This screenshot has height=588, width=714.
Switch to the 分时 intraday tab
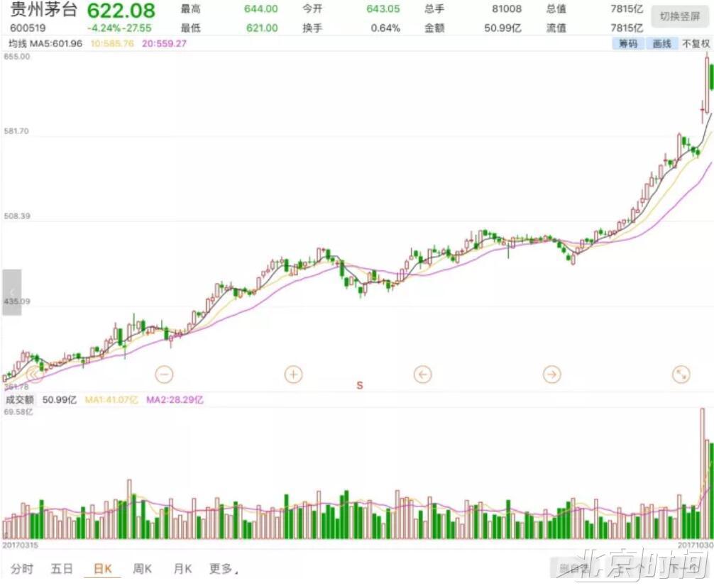pos(22,569)
